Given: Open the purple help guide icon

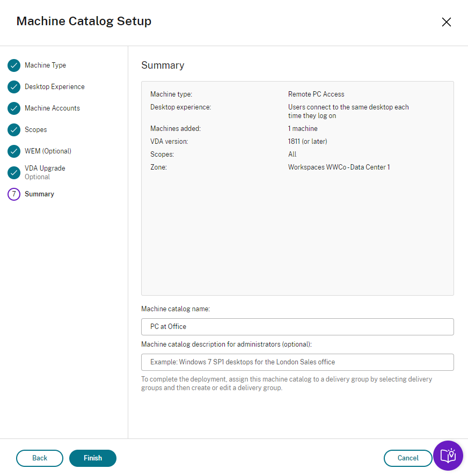Looking at the screenshot, I should tap(448, 456).
